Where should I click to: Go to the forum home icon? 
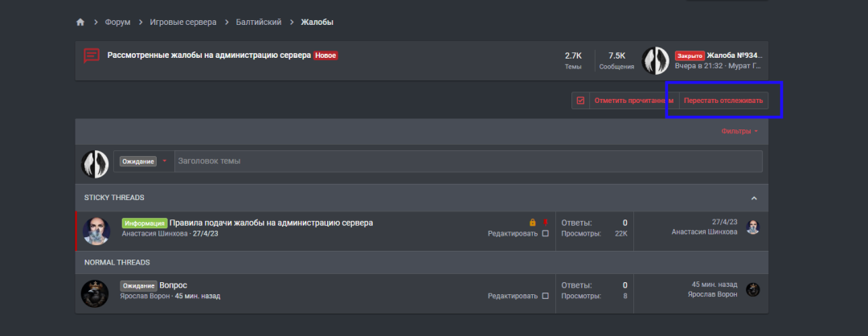(x=80, y=23)
